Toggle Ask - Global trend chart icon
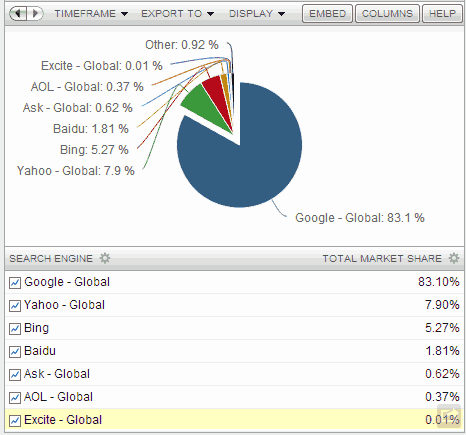 [15, 375]
